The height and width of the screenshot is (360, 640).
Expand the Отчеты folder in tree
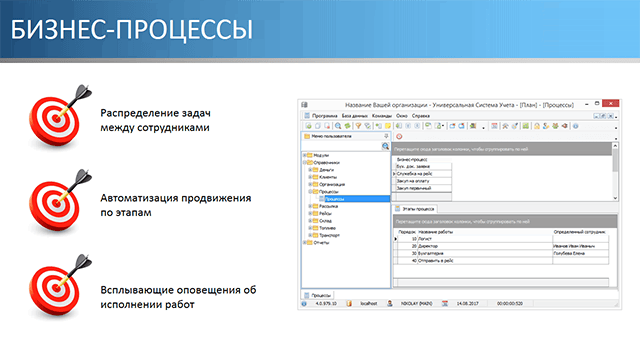[x=304, y=242]
